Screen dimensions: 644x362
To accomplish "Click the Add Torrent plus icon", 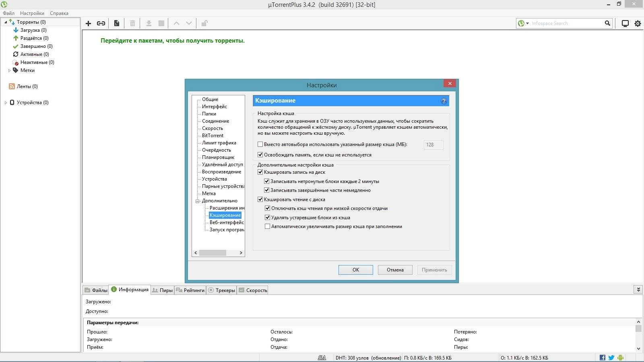I will point(88,23).
